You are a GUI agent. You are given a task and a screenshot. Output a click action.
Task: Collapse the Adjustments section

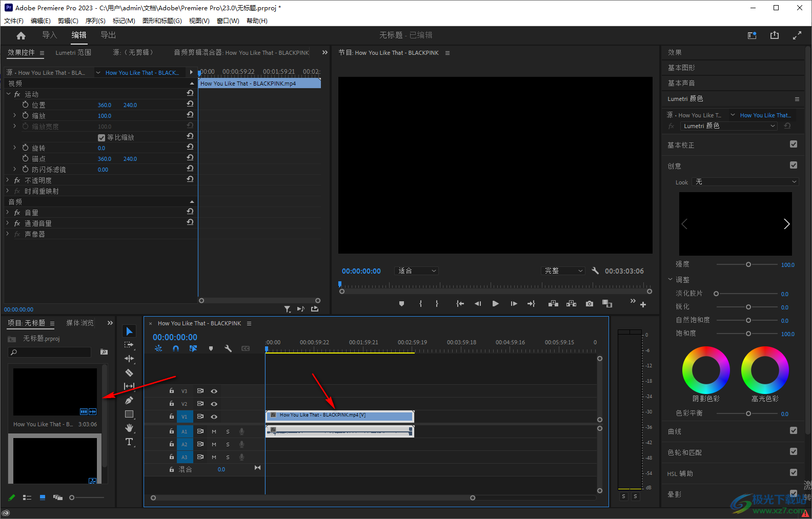click(670, 279)
